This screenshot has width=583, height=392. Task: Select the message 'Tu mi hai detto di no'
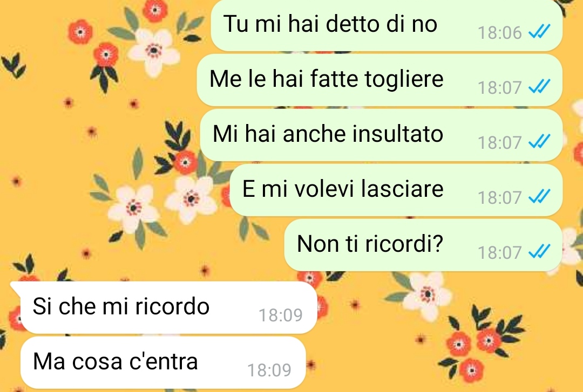pos(387,25)
